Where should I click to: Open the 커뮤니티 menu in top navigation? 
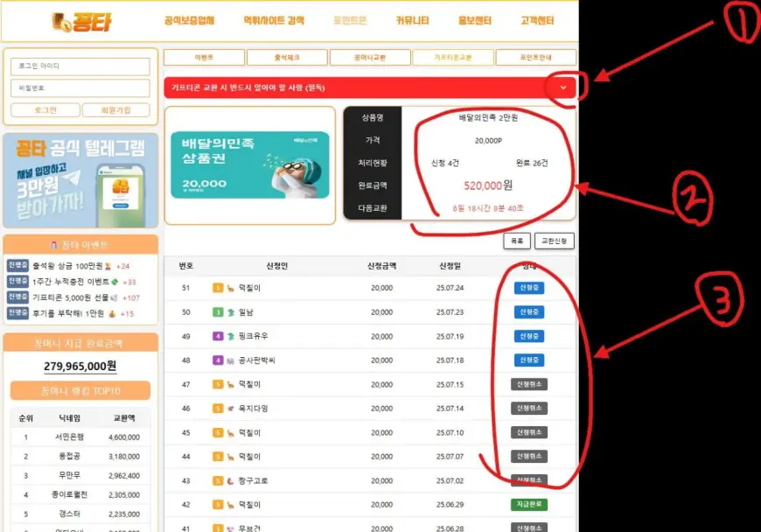[x=414, y=21]
